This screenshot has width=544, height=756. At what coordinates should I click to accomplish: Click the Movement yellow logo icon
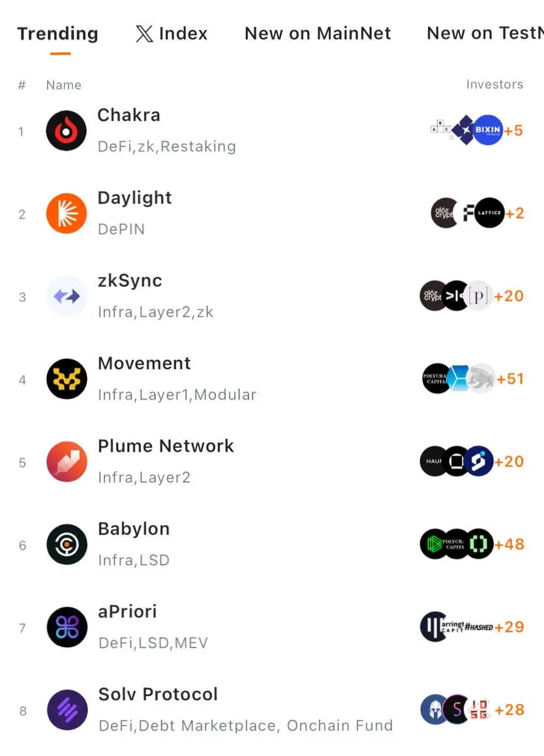(x=67, y=379)
